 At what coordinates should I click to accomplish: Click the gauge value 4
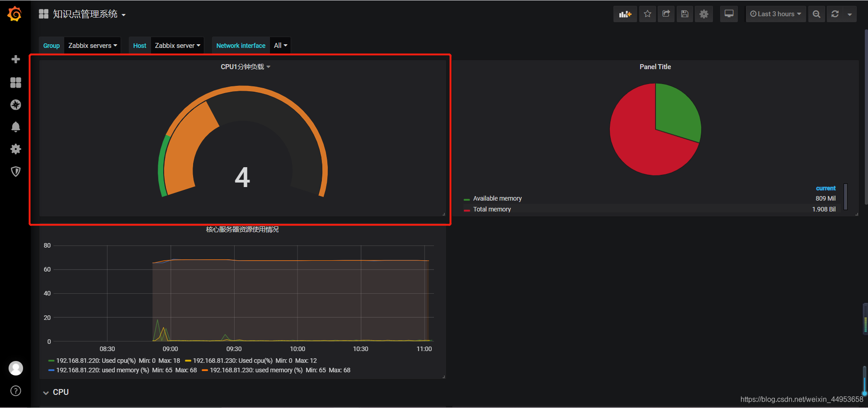[242, 177]
